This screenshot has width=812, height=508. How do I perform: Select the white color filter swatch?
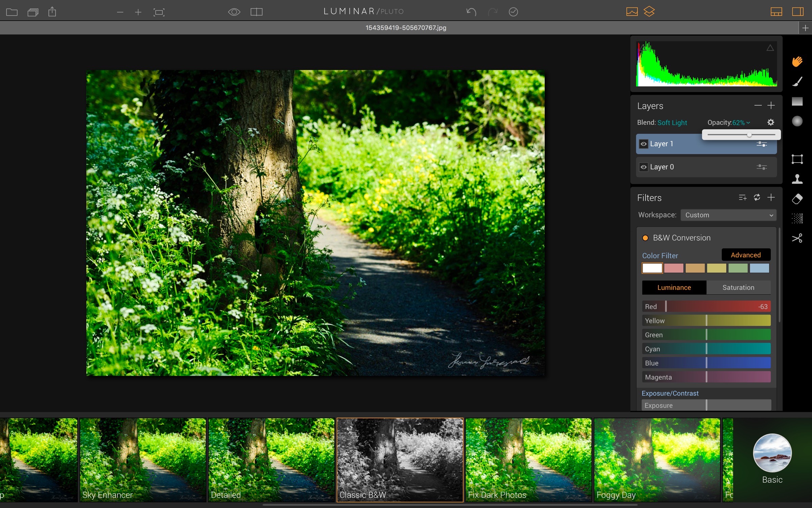click(652, 268)
